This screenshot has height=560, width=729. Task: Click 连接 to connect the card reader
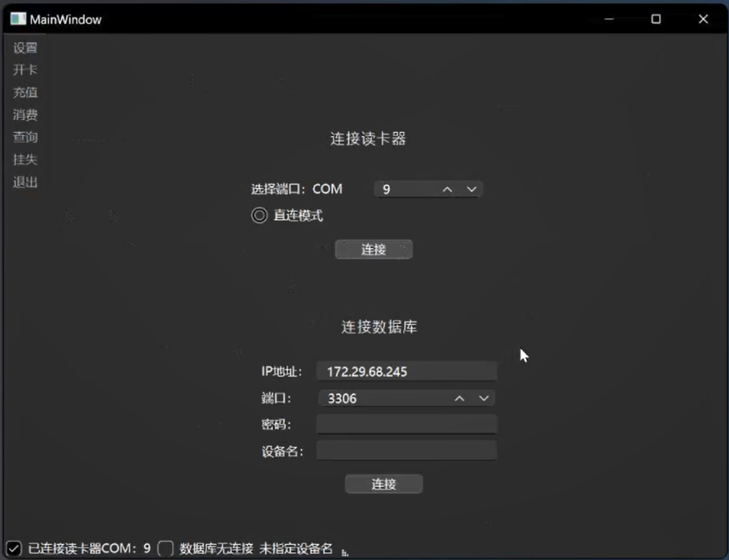click(x=373, y=249)
